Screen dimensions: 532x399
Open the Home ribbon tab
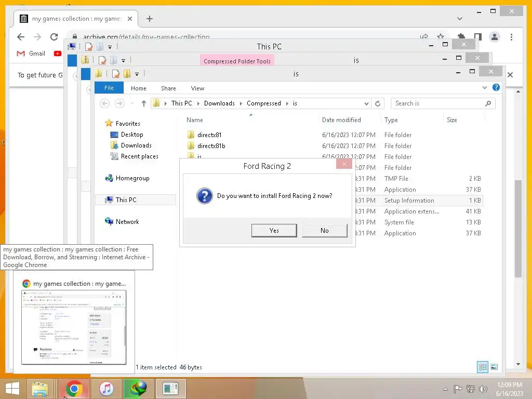click(138, 88)
